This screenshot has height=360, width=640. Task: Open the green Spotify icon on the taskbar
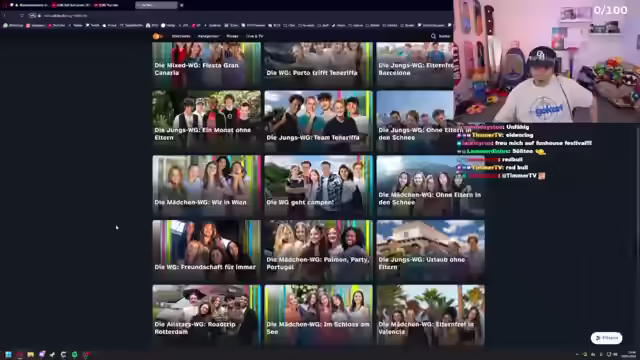[74, 355]
